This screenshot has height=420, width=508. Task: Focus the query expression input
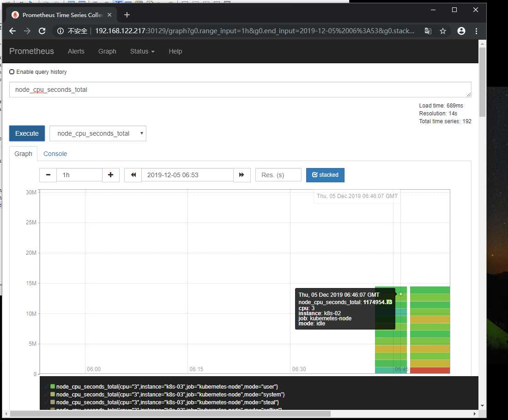[240, 90]
